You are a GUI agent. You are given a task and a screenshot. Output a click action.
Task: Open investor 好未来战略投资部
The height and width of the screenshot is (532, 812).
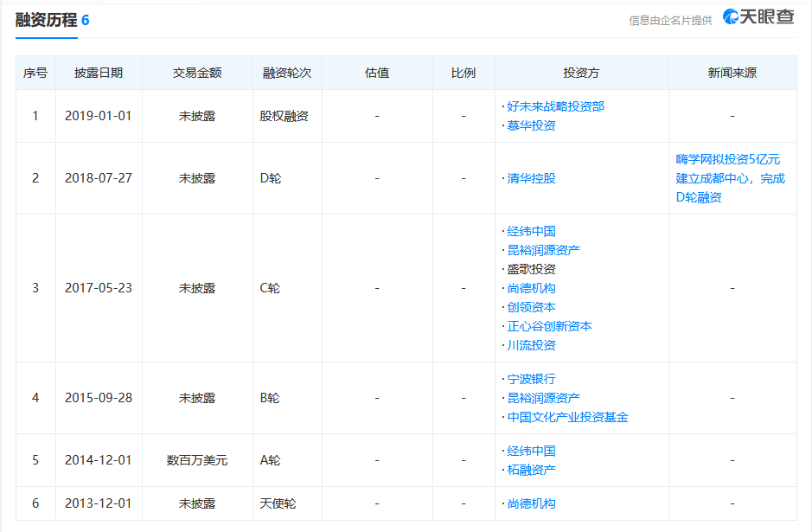click(x=556, y=106)
